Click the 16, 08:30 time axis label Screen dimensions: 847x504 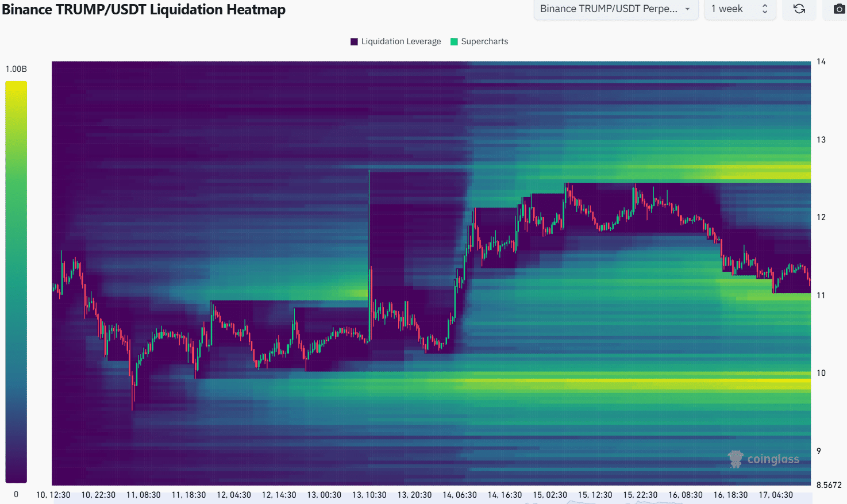tap(686, 495)
